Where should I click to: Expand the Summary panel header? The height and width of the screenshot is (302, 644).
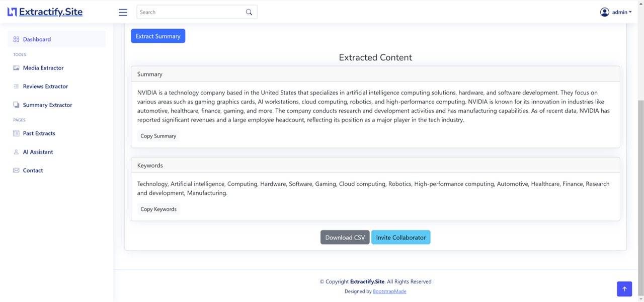coord(149,74)
